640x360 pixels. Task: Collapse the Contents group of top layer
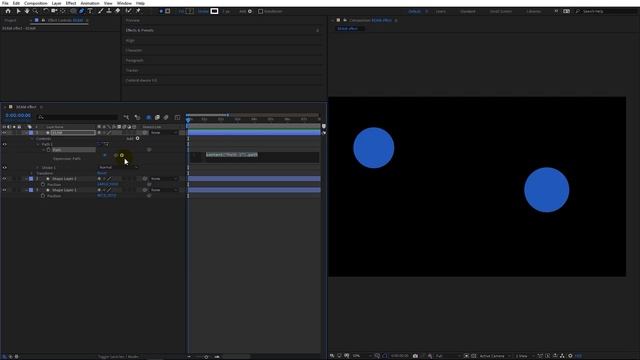[32, 139]
